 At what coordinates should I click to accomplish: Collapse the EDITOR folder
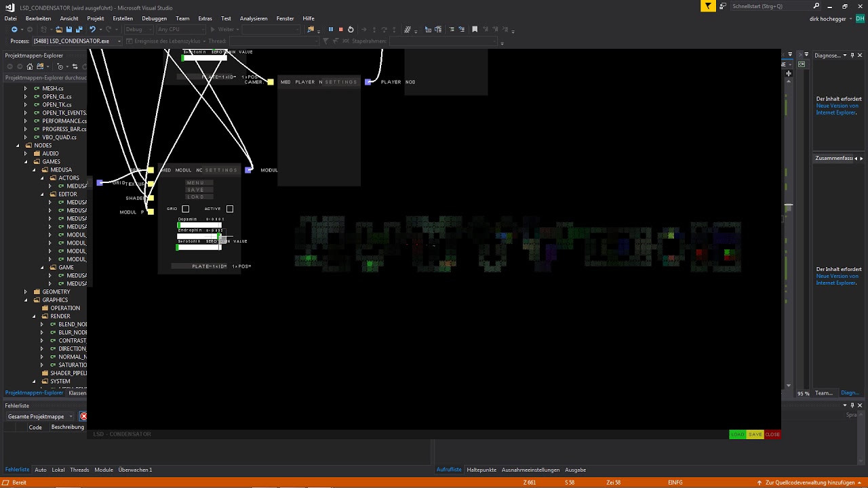(43, 195)
